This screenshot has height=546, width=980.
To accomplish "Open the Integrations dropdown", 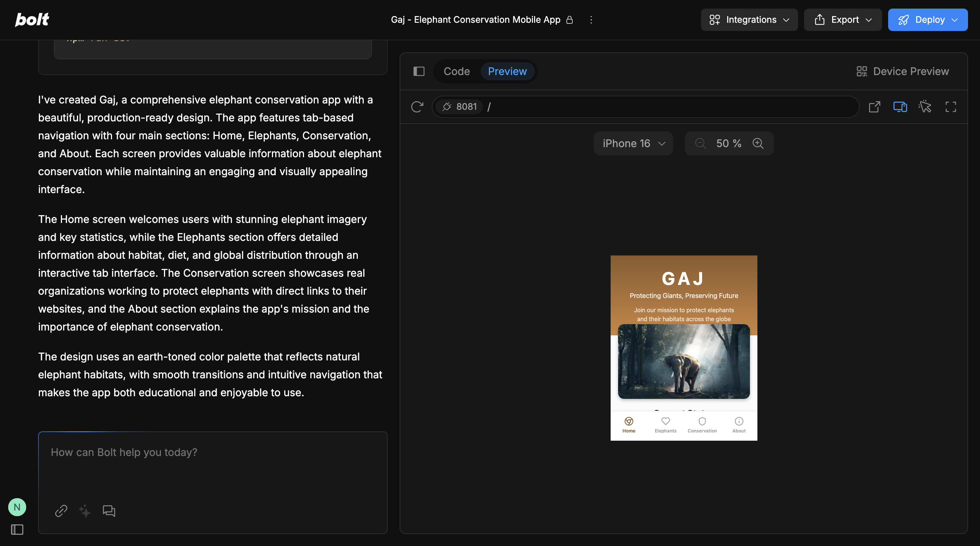I will point(749,20).
